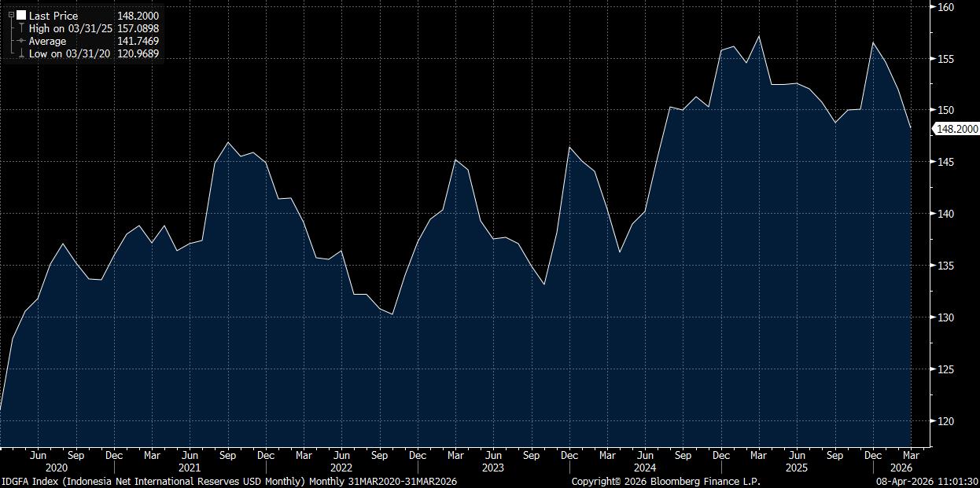The image size is (980, 488).
Task: Click the Average marker icon in legend
Action: pos(21,41)
